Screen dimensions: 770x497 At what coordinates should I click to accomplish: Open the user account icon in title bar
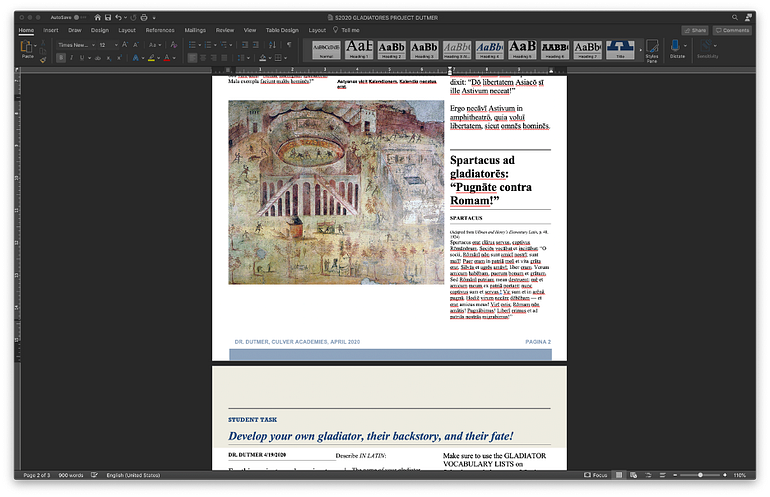[748, 17]
